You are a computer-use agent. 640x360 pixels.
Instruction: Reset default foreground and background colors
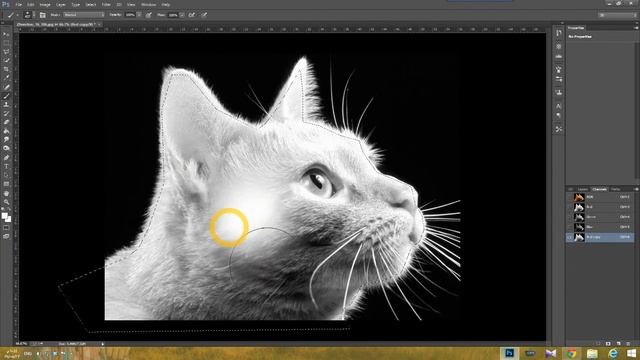[x=3, y=209]
